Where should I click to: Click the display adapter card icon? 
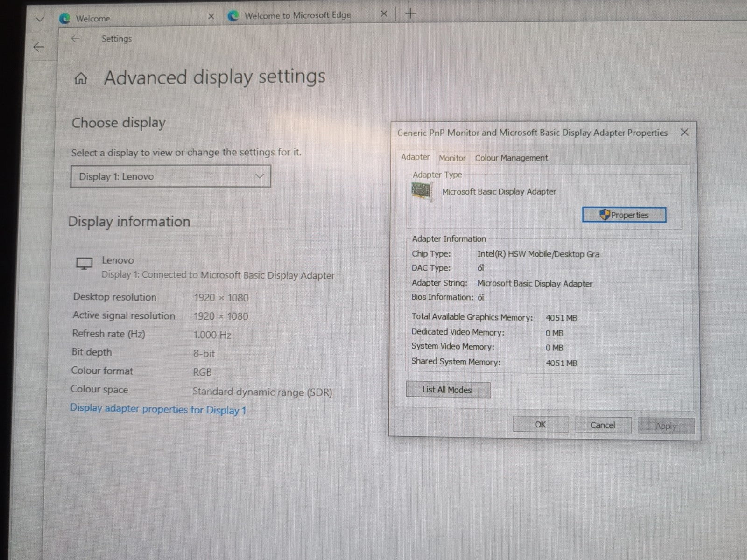422,191
